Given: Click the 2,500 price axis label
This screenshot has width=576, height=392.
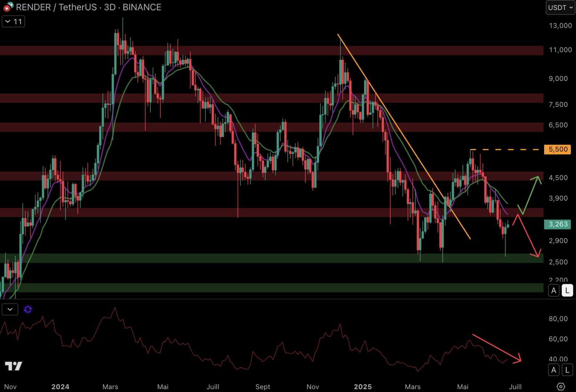Looking at the screenshot, I should click(558, 262).
